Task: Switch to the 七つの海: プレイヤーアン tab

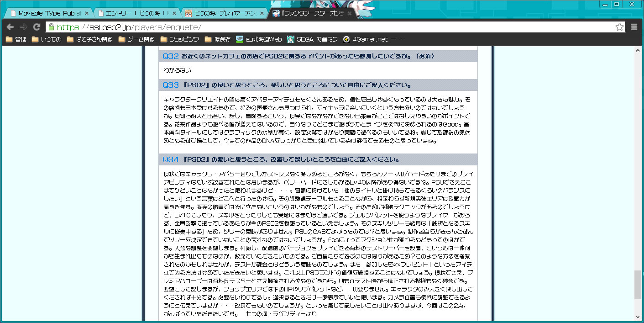Action: coord(225,14)
